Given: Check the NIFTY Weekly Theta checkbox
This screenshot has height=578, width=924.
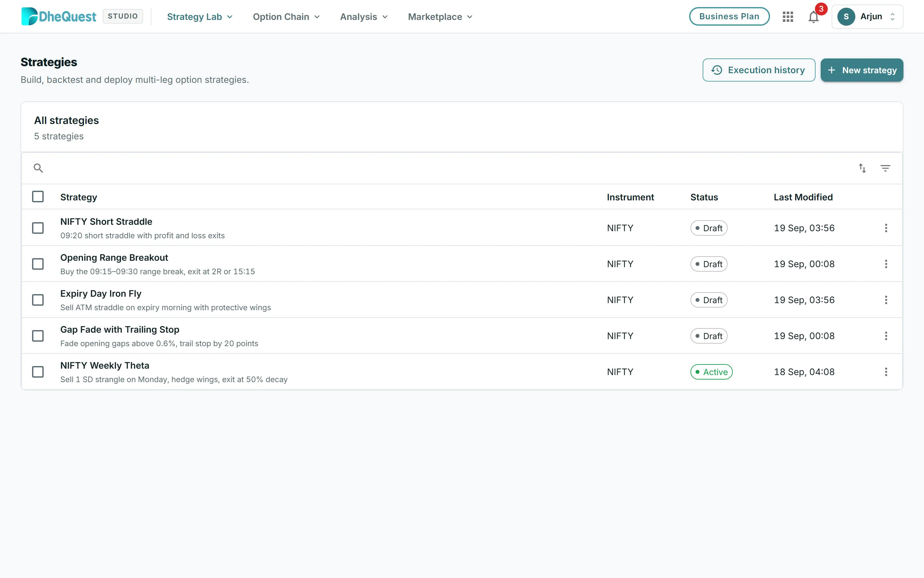Looking at the screenshot, I should tap(38, 372).
